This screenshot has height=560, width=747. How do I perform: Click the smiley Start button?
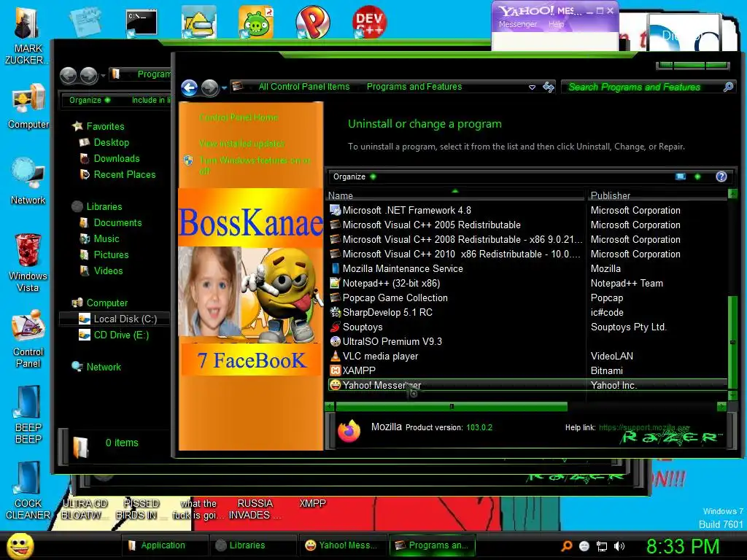click(x=20, y=545)
